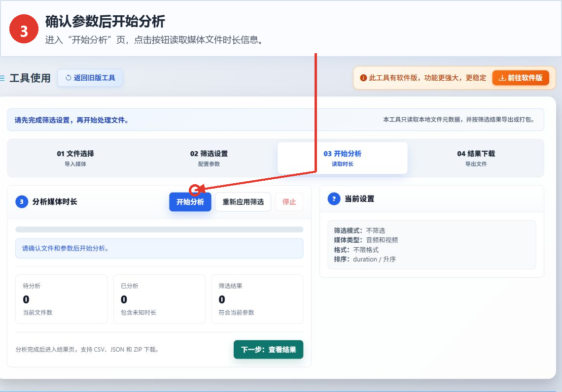Click the text 请先完成筛选设置，再开始处理文件。
This screenshot has height=392, width=562.
coord(71,120)
